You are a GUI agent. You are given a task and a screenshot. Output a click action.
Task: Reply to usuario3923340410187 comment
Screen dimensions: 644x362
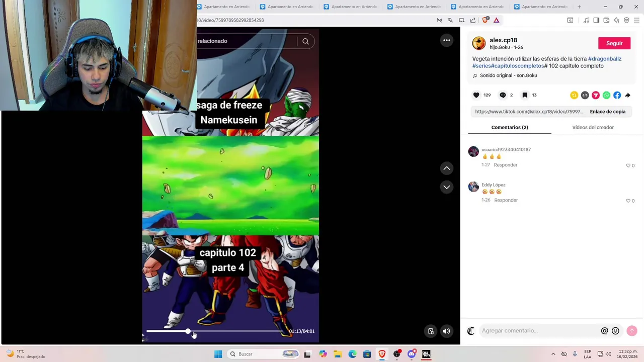point(505,165)
